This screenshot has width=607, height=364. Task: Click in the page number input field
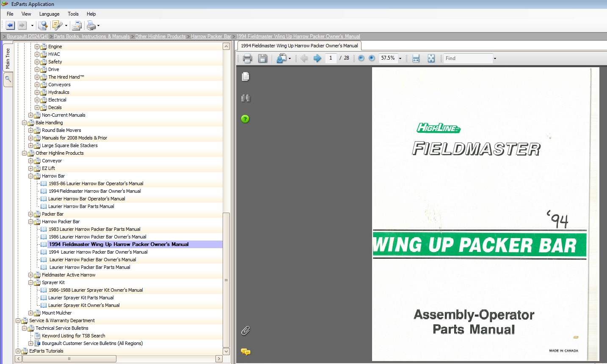click(331, 58)
